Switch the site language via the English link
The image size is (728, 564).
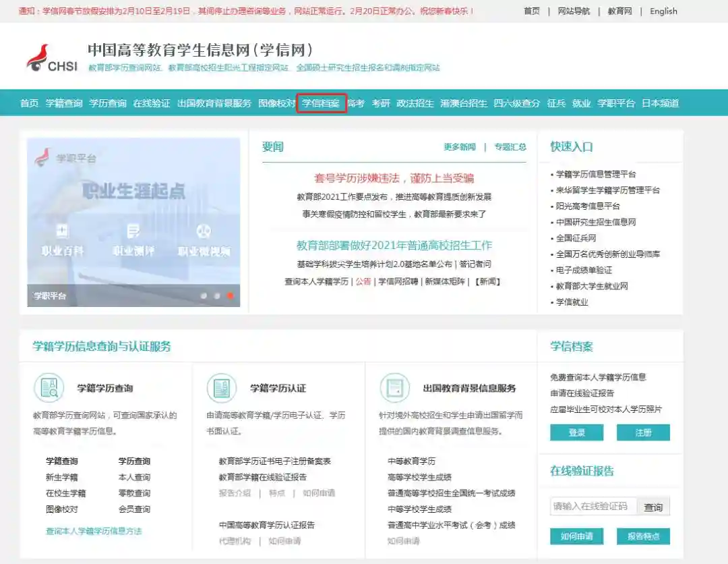click(x=663, y=11)
